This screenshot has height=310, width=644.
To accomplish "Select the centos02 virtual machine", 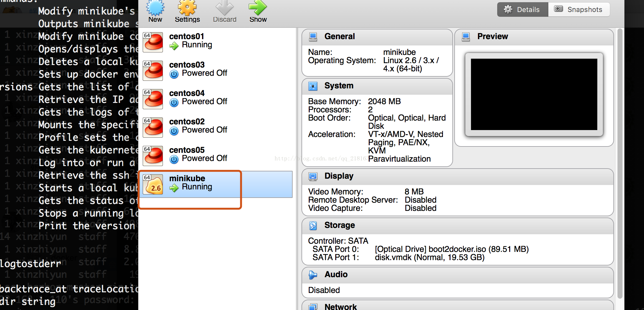I will (216, 127).
